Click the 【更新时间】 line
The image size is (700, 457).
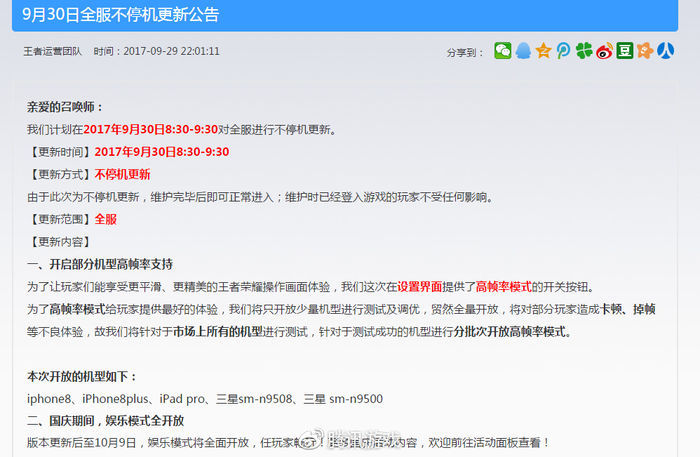128,152
